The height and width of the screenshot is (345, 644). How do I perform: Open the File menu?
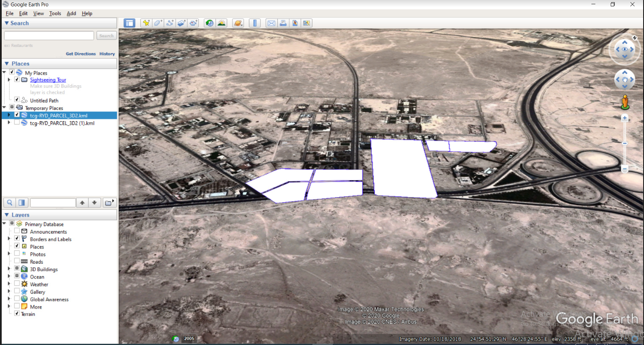10,14
